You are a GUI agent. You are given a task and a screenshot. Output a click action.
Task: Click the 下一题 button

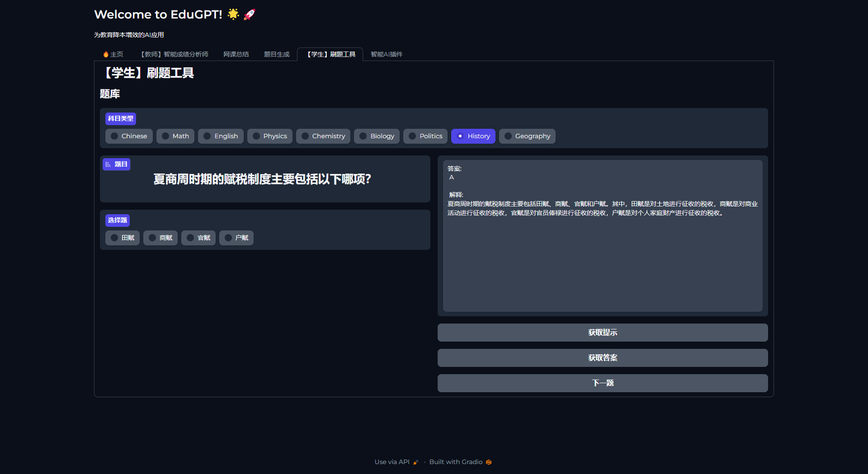point(602,383)
